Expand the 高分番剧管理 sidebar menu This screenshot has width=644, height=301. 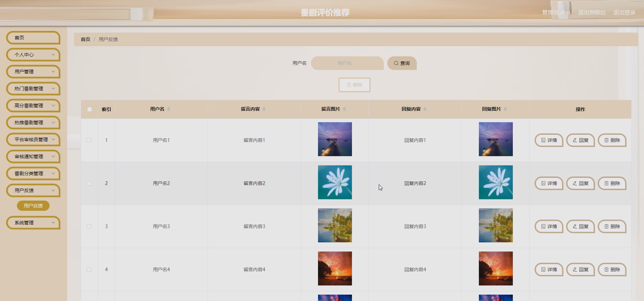(33, 105)
